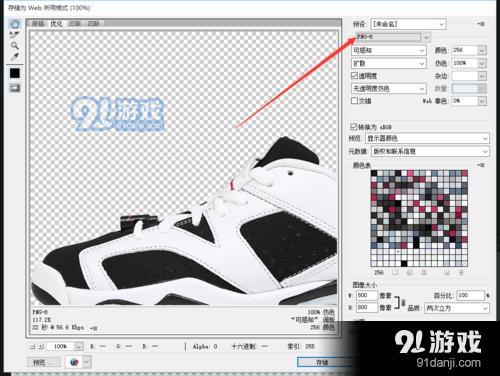500x376 pixels.
Task: Click the image width W input field
Action: (x=366, y=295)
